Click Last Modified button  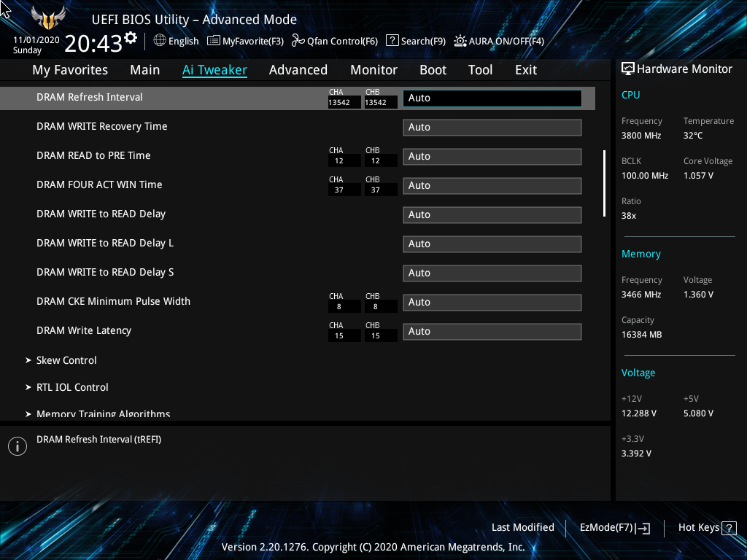(522, 528)
